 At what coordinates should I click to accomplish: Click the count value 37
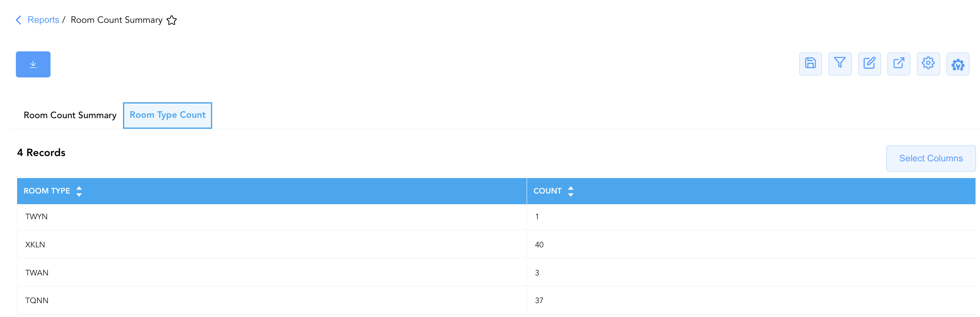click(539, 301)
